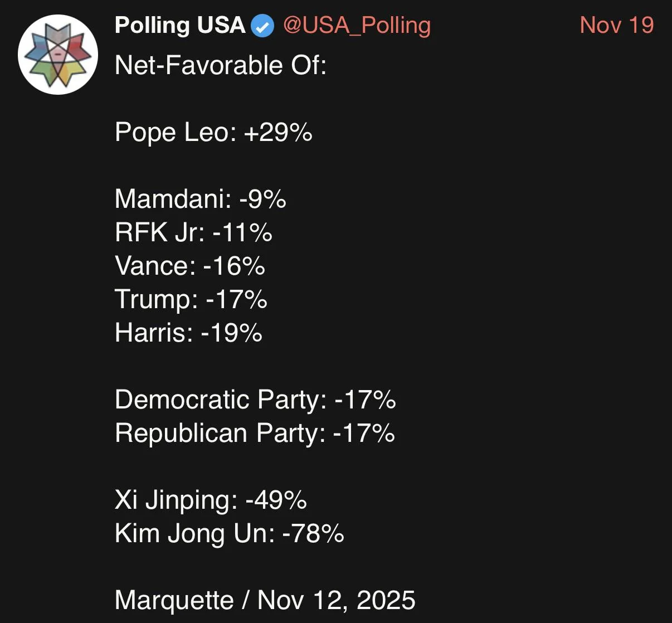Open the Nov 19 timestamp link

click(616, 26)
